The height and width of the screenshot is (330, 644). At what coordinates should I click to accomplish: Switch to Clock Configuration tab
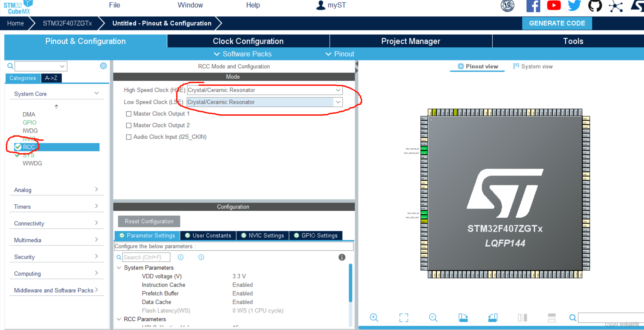(248, 41)
